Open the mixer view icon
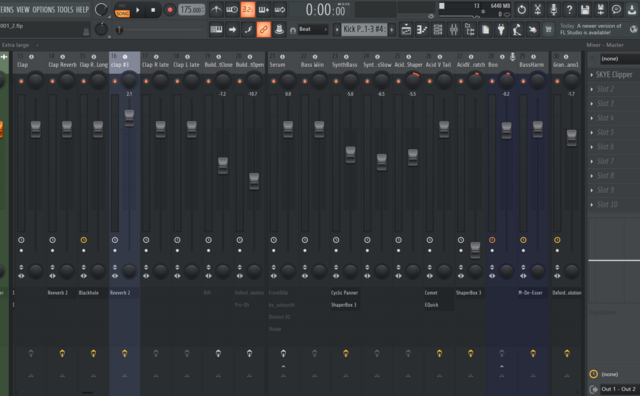 click(x=453, y=29)
